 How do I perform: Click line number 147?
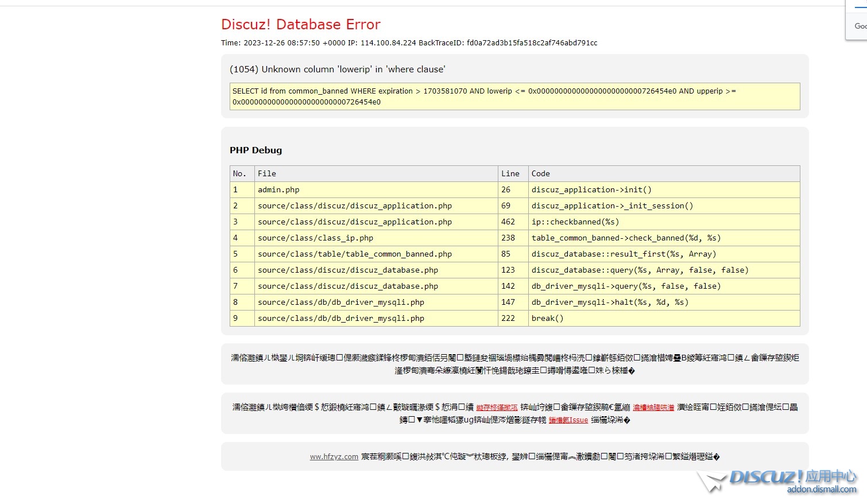click(x=513, y=302)
